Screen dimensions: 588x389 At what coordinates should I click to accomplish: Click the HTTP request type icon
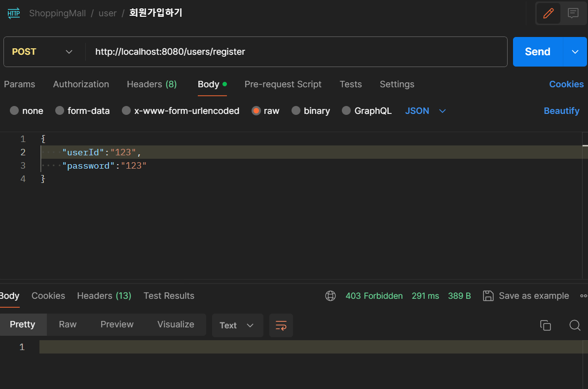(14, 13)
